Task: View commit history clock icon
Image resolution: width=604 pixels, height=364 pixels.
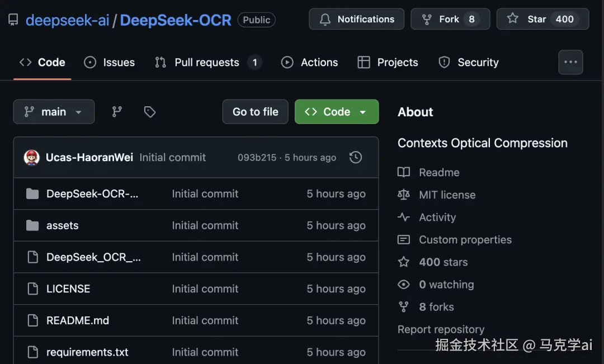Action: (355, 158)
